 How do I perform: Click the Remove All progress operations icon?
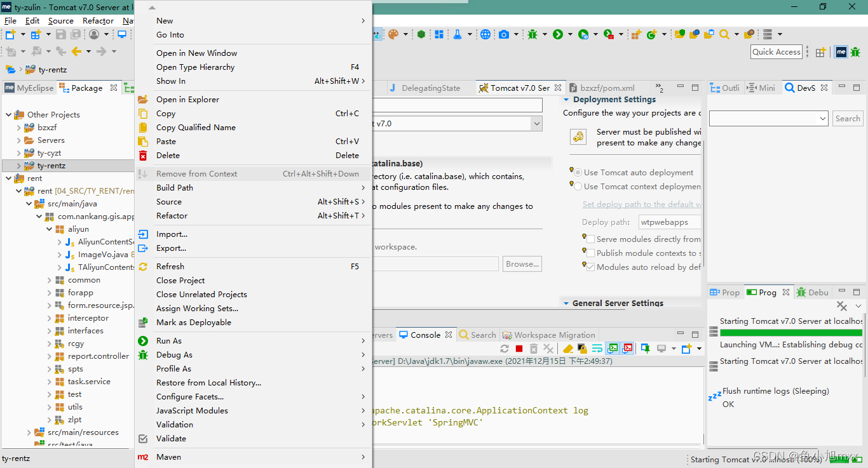pos(842,306)
